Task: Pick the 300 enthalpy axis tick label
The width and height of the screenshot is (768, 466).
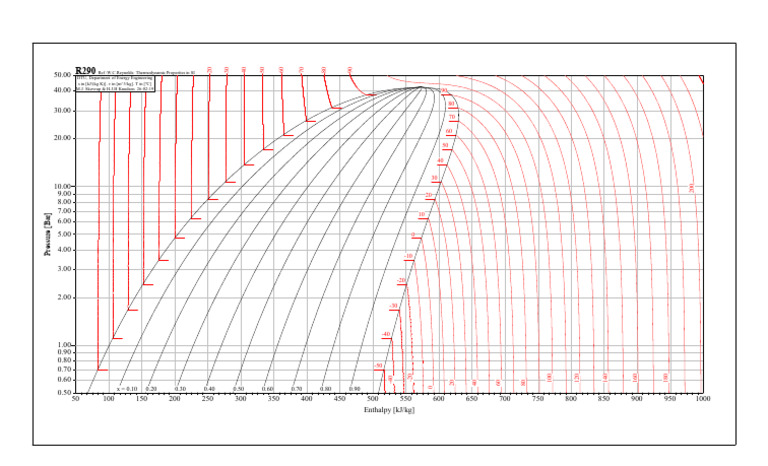Action: pyautogui.click(x=240, y=399)
